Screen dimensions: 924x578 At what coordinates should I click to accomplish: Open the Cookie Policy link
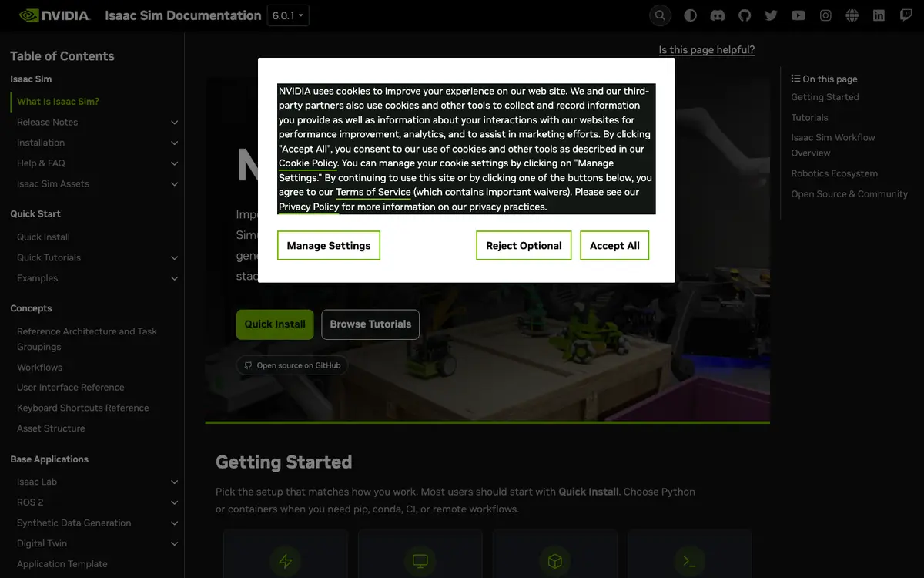pyautogui.click(x=308, y=163)
